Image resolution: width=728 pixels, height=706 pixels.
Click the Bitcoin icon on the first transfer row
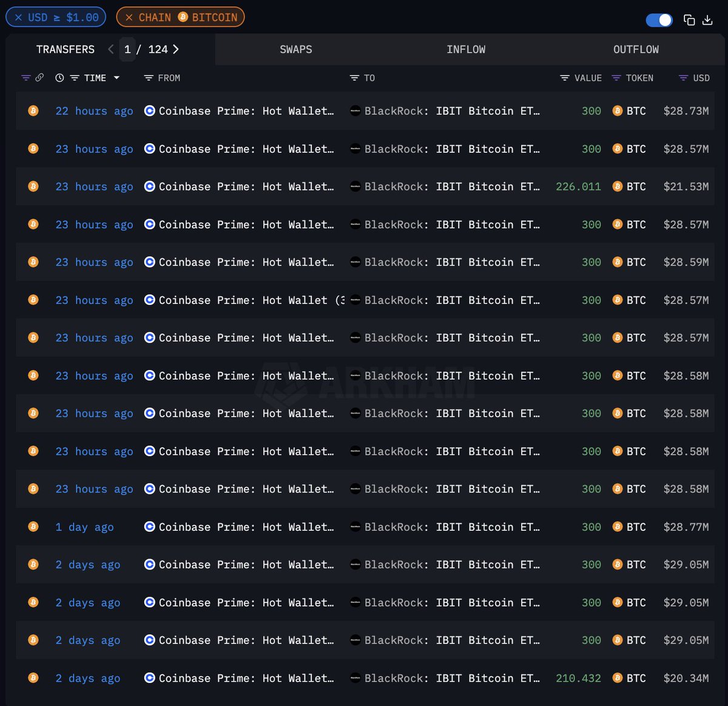(x=33, y=111)
